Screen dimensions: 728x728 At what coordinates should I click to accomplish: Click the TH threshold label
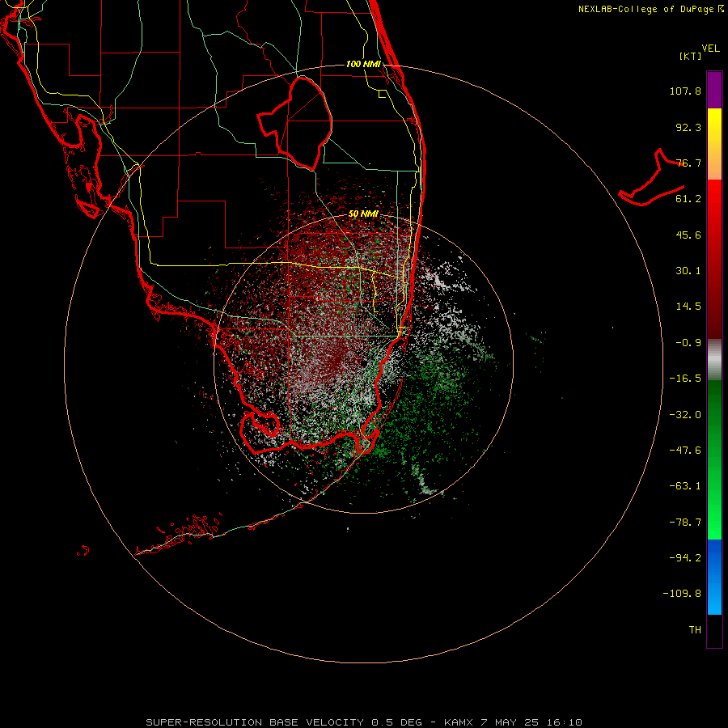tap(695, 630)
